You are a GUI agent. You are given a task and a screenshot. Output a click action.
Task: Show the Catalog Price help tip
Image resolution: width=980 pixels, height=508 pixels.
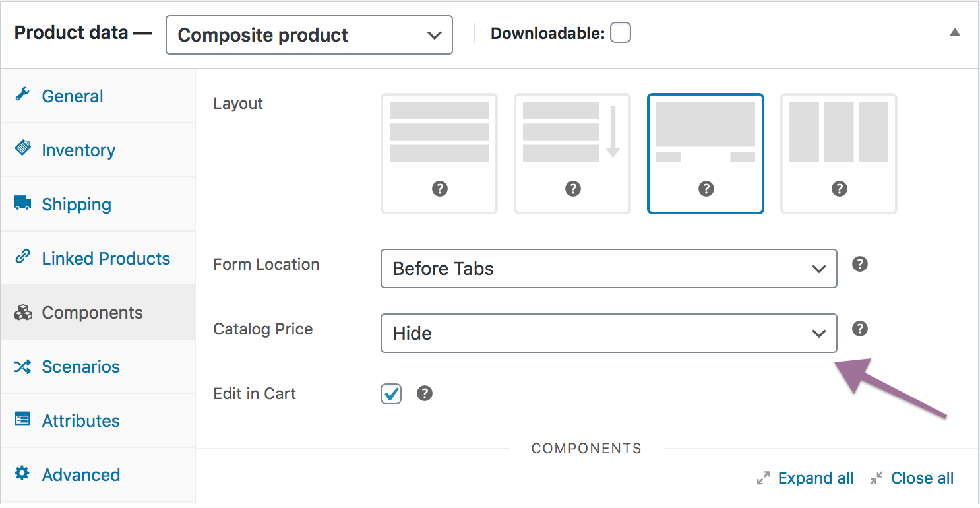(x=859, y=329)
